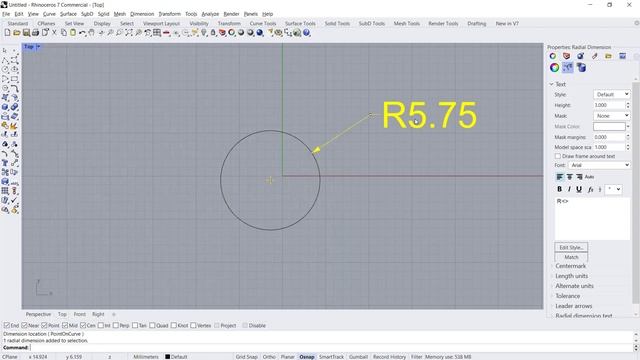This screenshot has width=640, height=360.
Task: Toggle the Point osnap checkbox
Action: [x=44, y=325]
